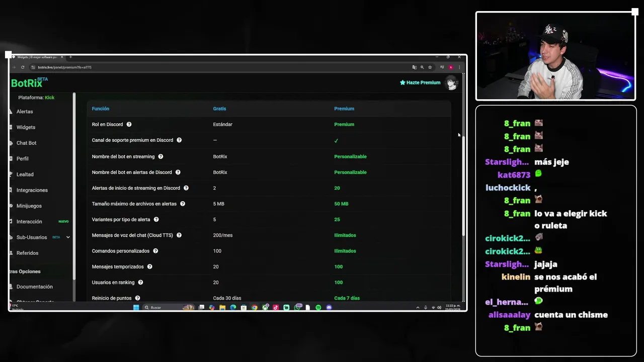Click help icon for Comandos personalizados
Screen dimensions: 644x362
pos(155,251)
